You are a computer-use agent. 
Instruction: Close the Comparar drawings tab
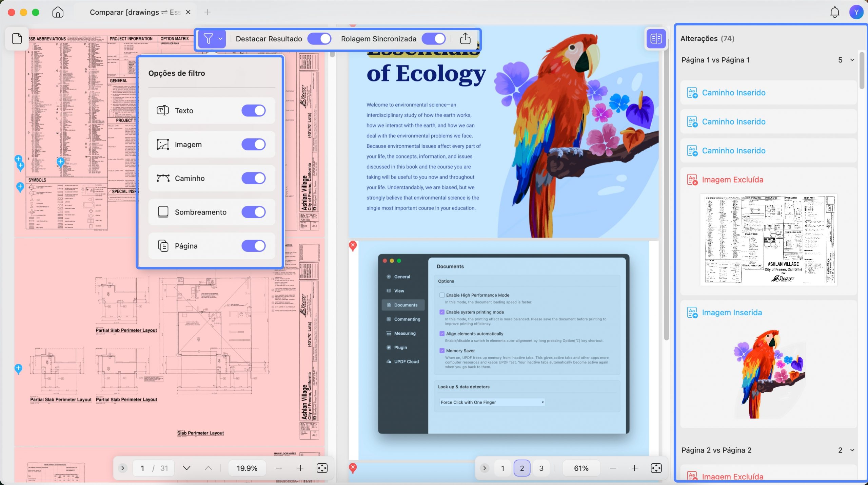(x=188, y=12)
